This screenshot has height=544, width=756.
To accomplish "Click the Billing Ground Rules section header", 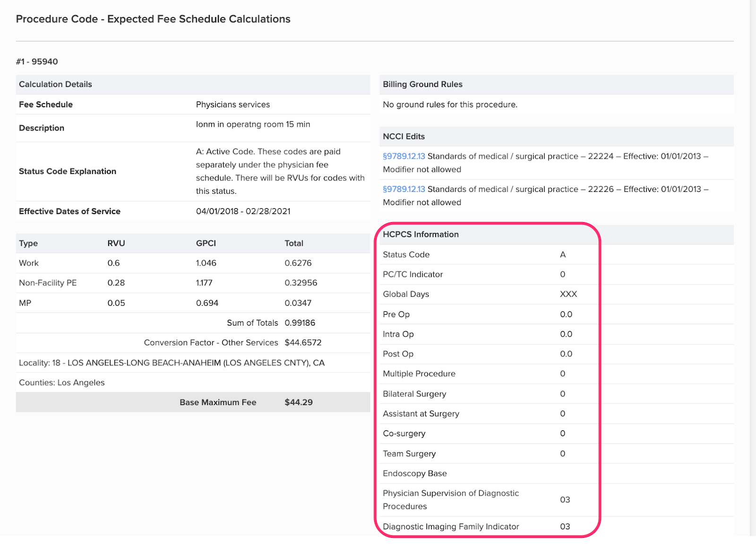I will pos(422,84).
